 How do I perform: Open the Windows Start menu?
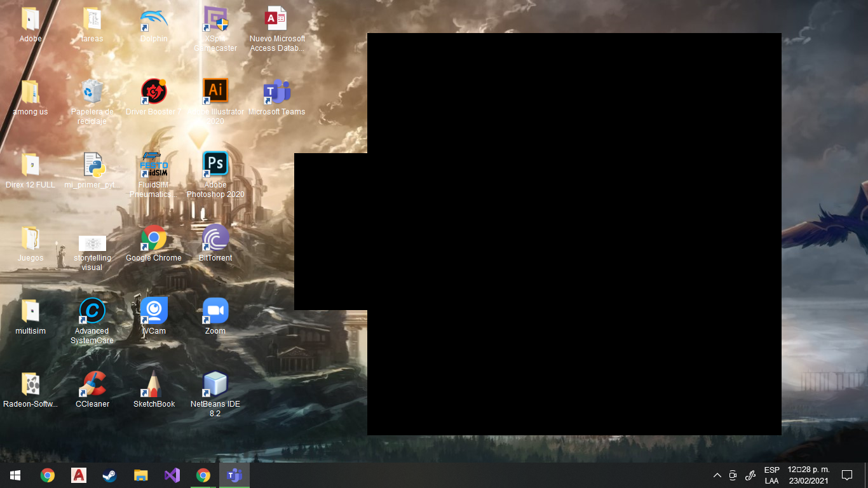[15, 475]
